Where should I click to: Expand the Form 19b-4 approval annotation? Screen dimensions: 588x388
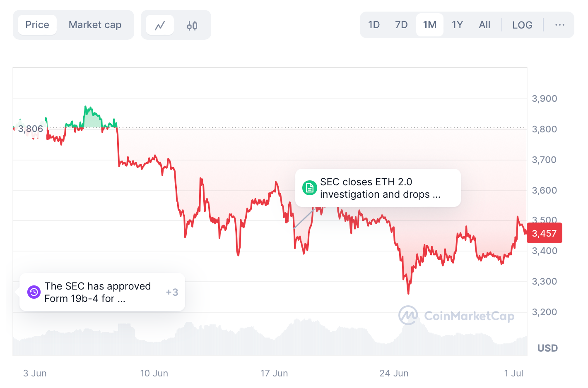pos(97,292)
